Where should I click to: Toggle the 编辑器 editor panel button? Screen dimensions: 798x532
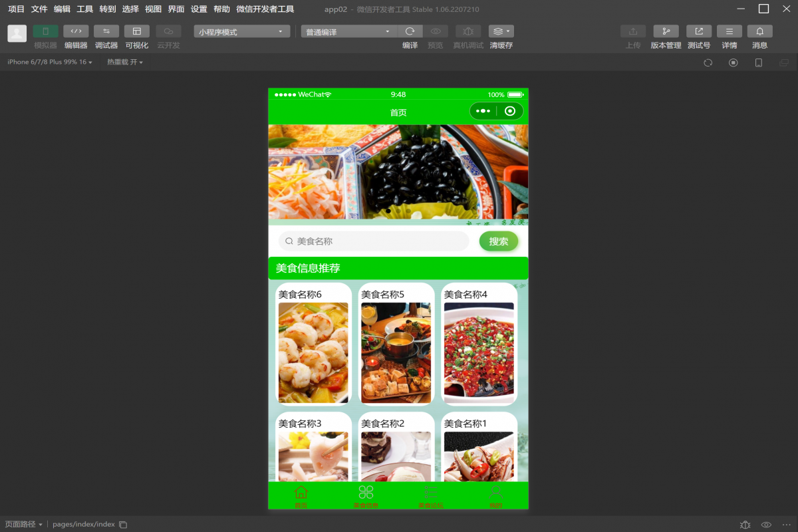(76, 31)
